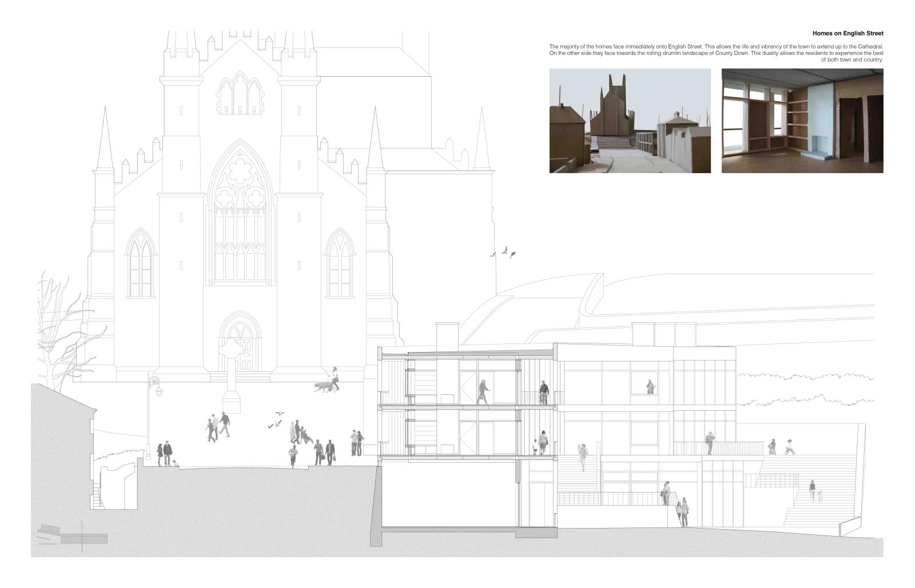The width and height of the screenshot is (915, 588).
Task: Select the arched cathedral entrance door
Action: 241,342
